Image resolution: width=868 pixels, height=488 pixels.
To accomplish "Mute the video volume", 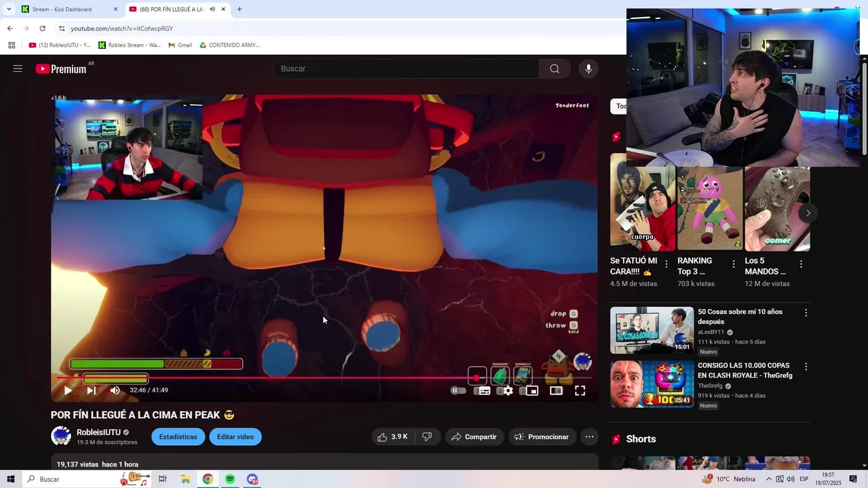I will 115,390.
